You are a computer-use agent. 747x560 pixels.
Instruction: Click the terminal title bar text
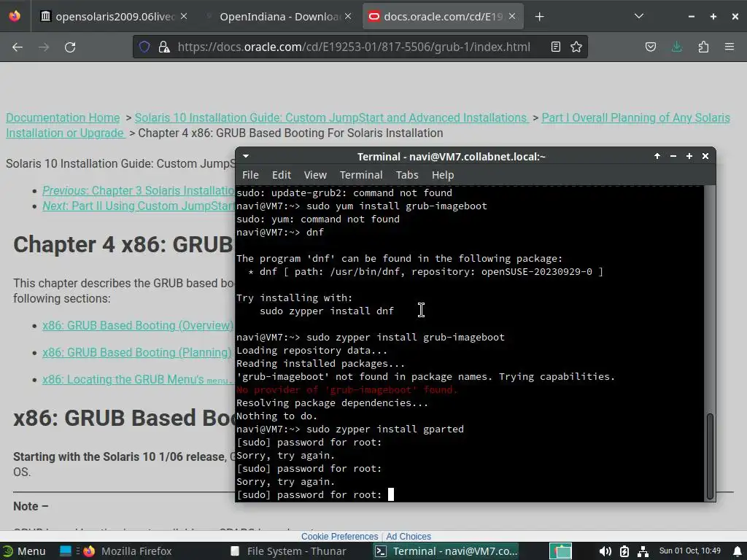click(451, 157)
